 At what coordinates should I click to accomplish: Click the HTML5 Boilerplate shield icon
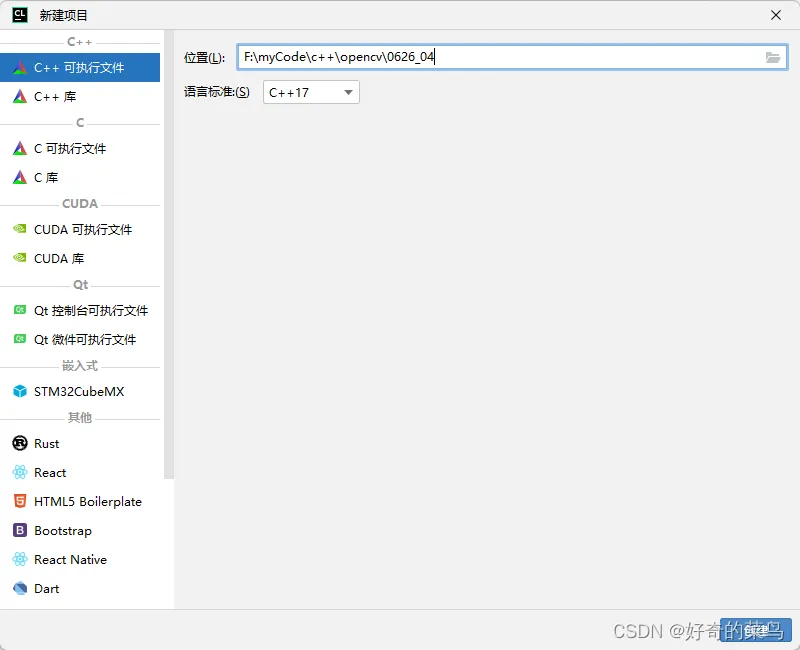[x=19, y=502]
